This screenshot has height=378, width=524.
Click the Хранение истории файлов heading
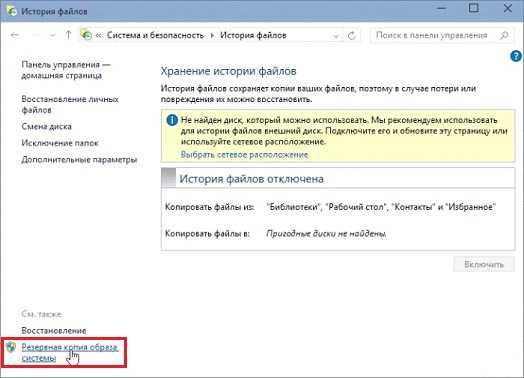[x=228, y=71]
